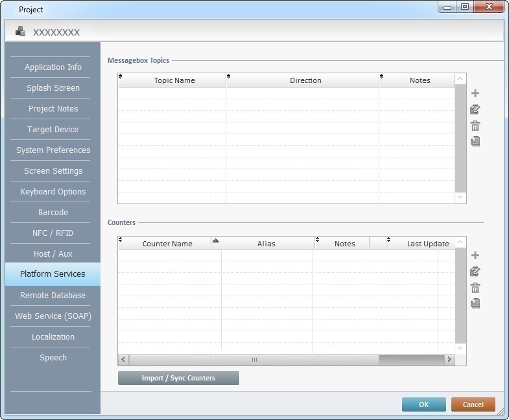Copy the selected Messagebox topic
Viewport: 509px width, 420px height.
coord(475,141)
